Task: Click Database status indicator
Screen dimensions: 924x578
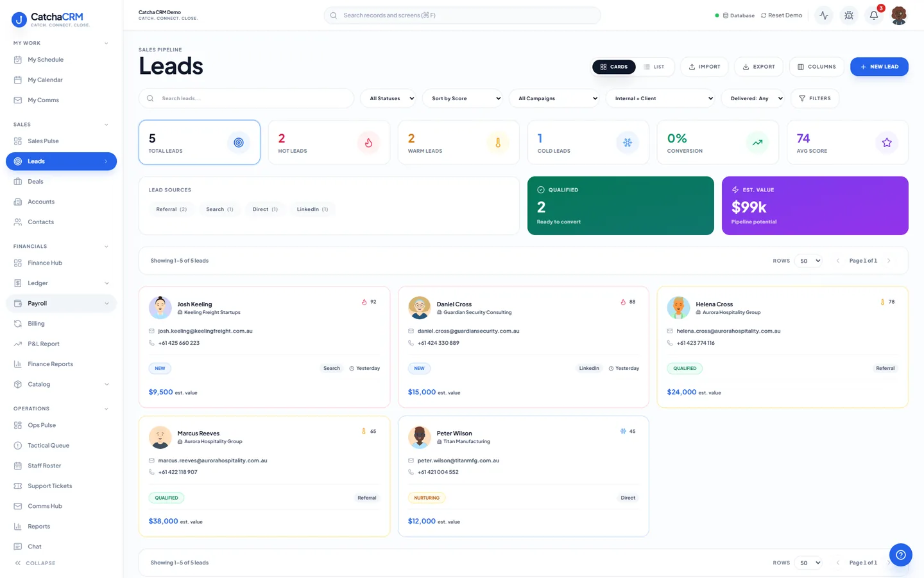Action: tap(735, 15)
